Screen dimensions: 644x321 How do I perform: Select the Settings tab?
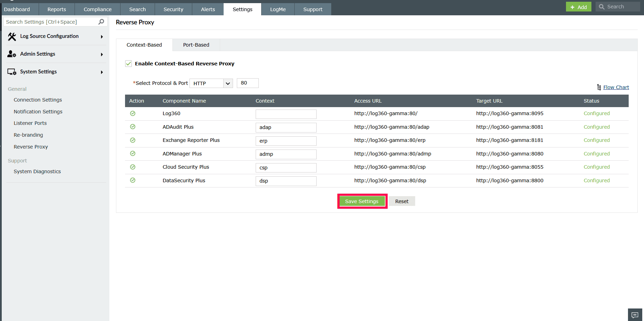click(x=242, y=9)
